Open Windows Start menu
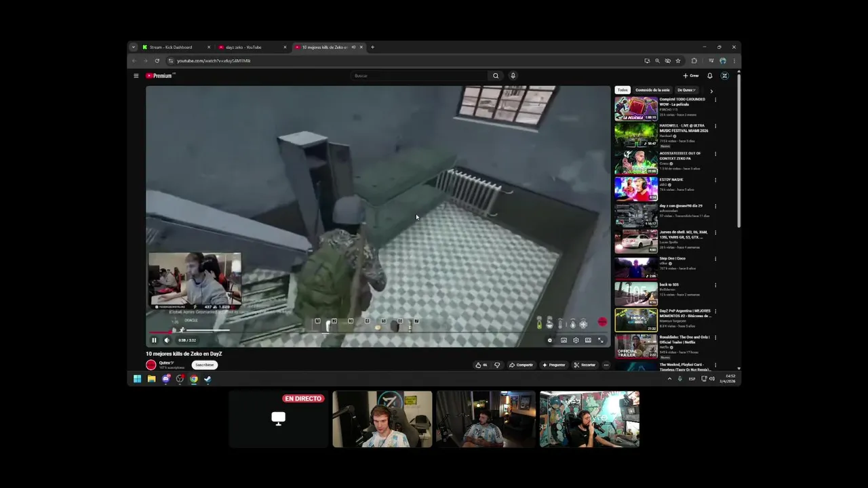Image resolution: width=868 pixels, height=488 pixels. pos(137,379)
